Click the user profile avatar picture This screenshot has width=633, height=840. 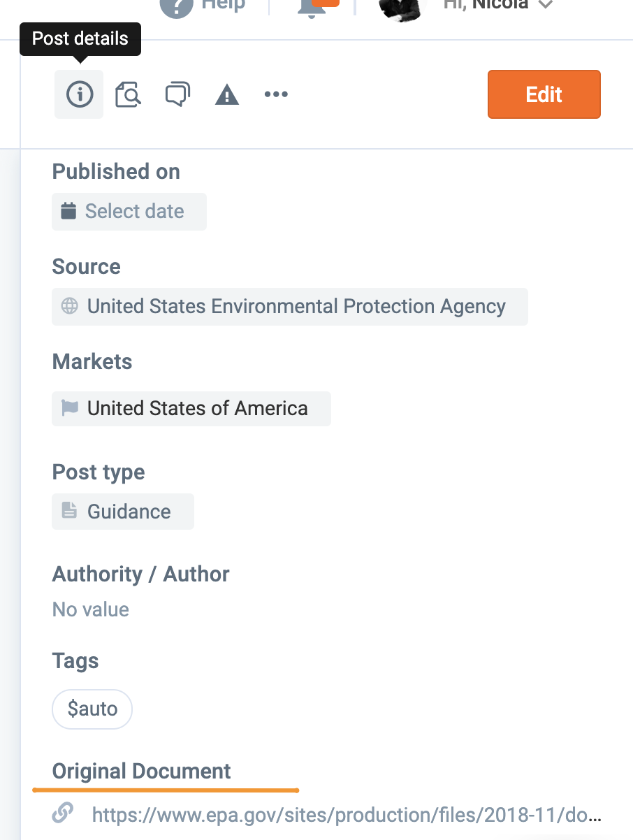coord(402,7)
